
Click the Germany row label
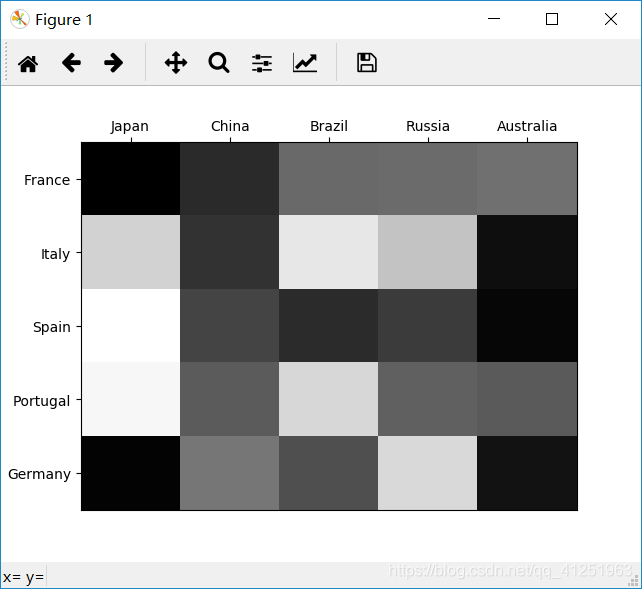coord(39,474)
